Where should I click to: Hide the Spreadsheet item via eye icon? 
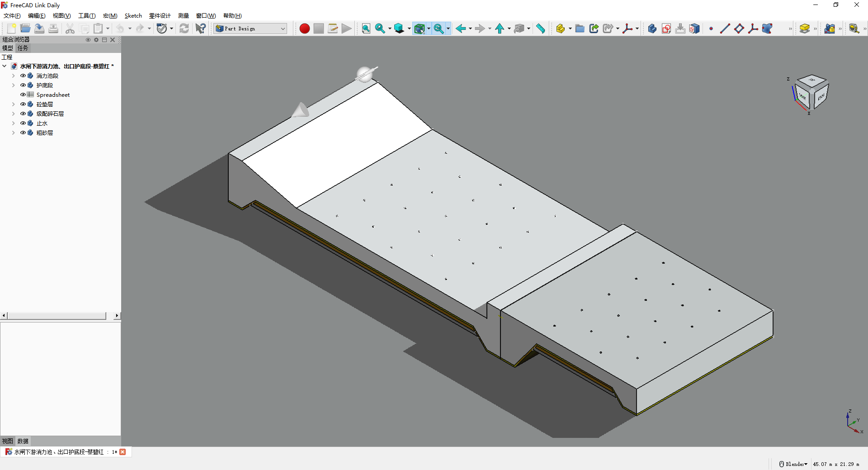click(23, 95)
